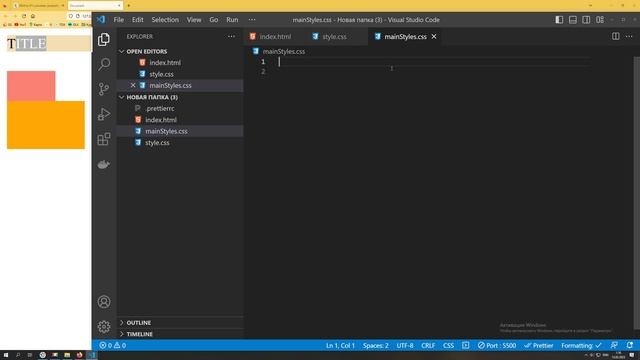
Task: Open the Source Control view
Action: pyautogui.click(x=104, y=89)
